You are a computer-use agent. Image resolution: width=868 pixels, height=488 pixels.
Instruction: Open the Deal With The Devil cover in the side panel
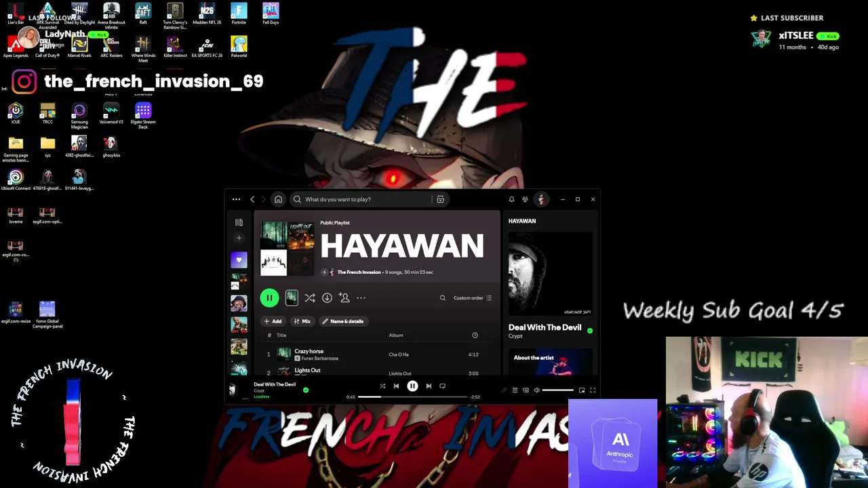click(550, 274)
